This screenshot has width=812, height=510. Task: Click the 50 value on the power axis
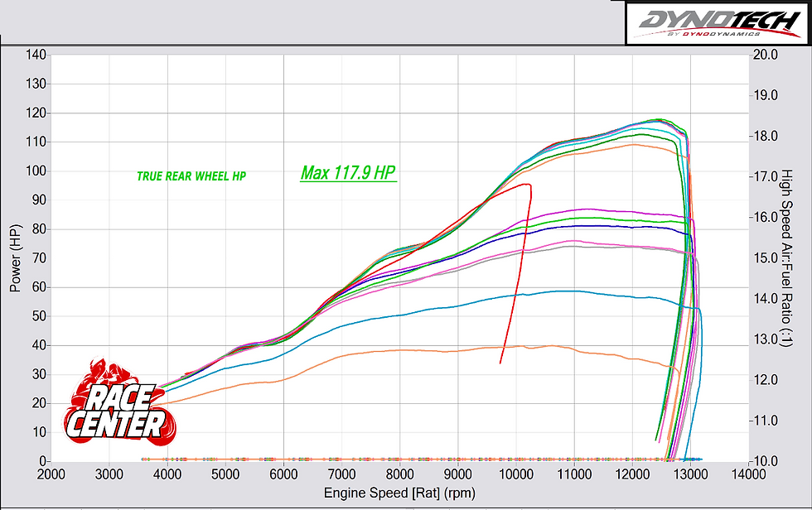pos(39,316)
